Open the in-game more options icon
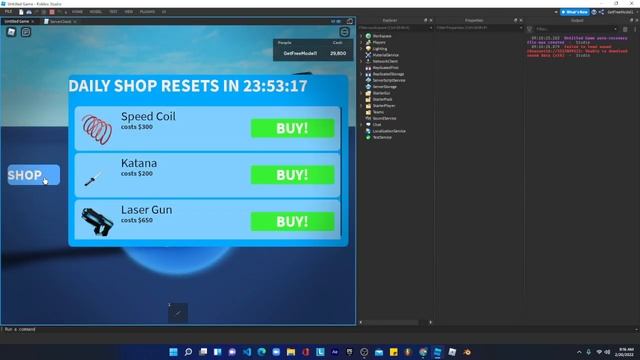The image size is (640, 360). (x=344, y=32)
